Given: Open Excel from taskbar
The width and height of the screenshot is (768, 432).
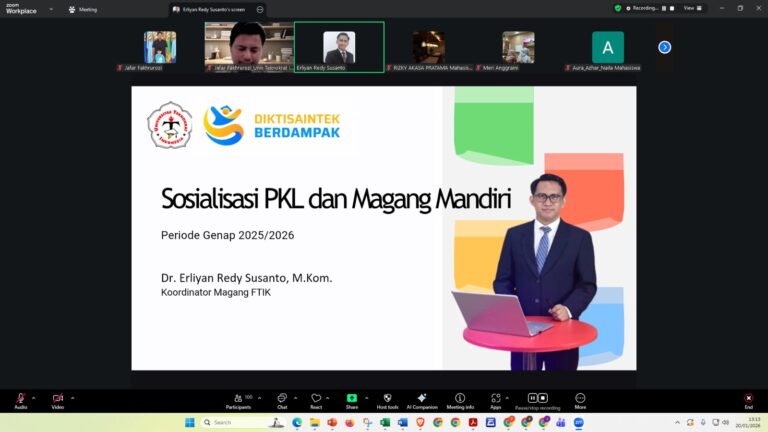Looking at the screenshot, I should click(385, 422).
